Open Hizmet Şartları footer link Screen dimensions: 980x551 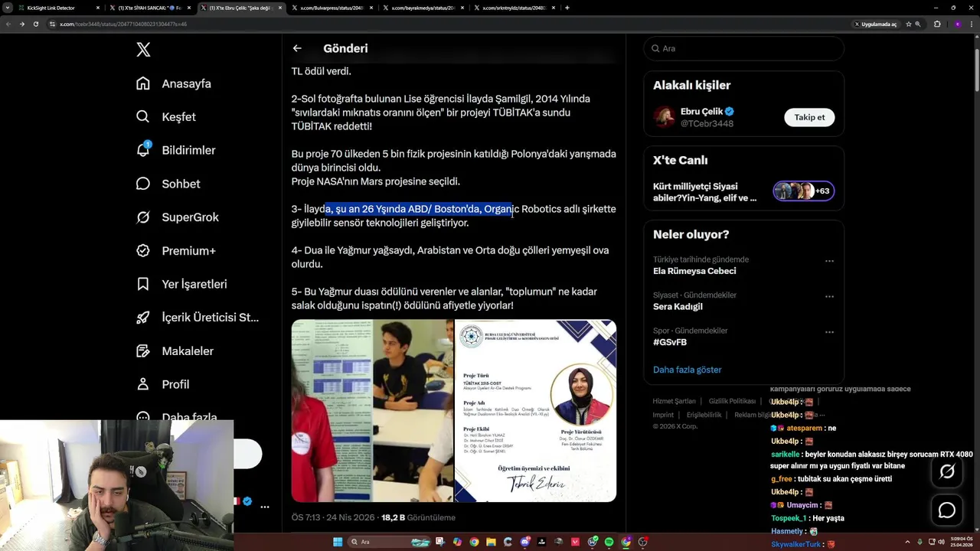coord(674,401)
